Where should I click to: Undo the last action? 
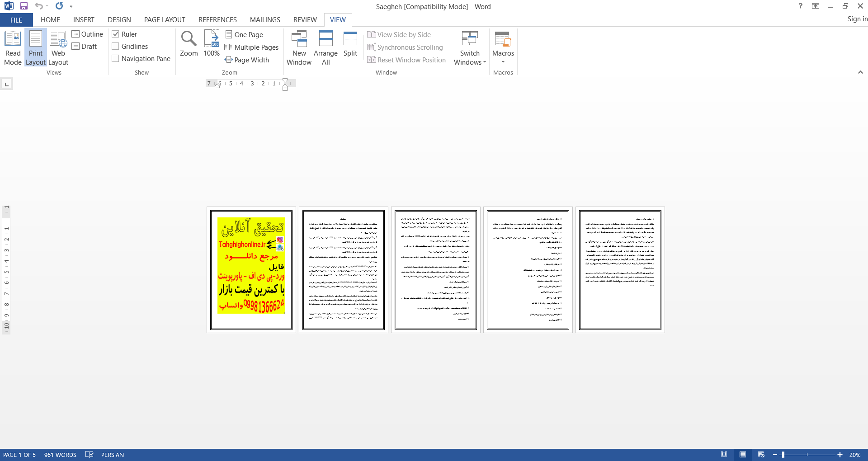(x=39, y=6)
